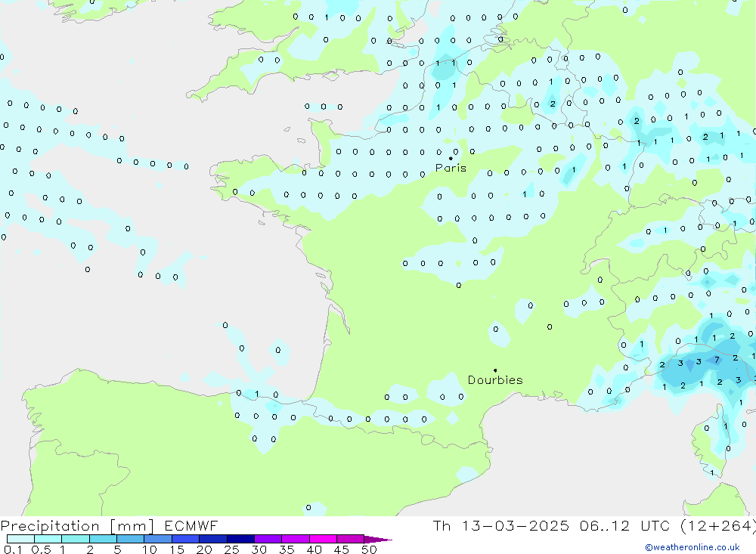Click the ECMWF model name
Viewport: 756px width, 554px height.
191,525
